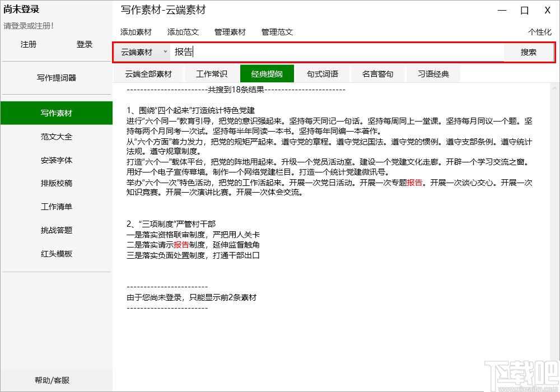The height and width of the screenshot is (392, 560).
Task: Maximize the 写作素材 window
Action: click(x=524, y=10)
